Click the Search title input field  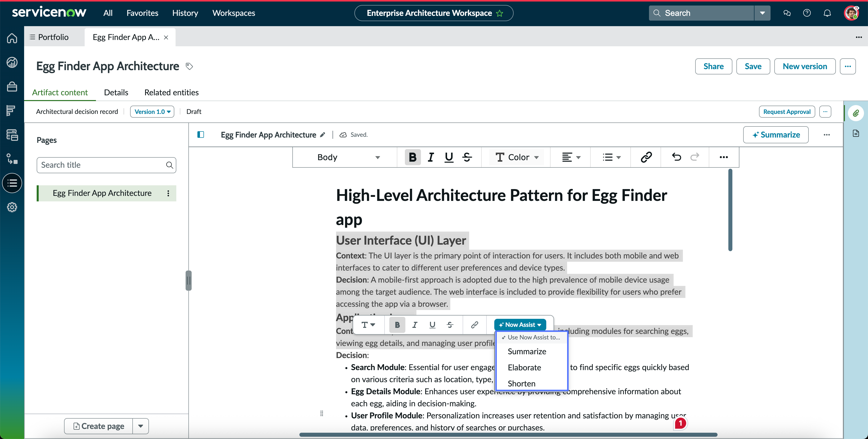click(x=106, y=165)
